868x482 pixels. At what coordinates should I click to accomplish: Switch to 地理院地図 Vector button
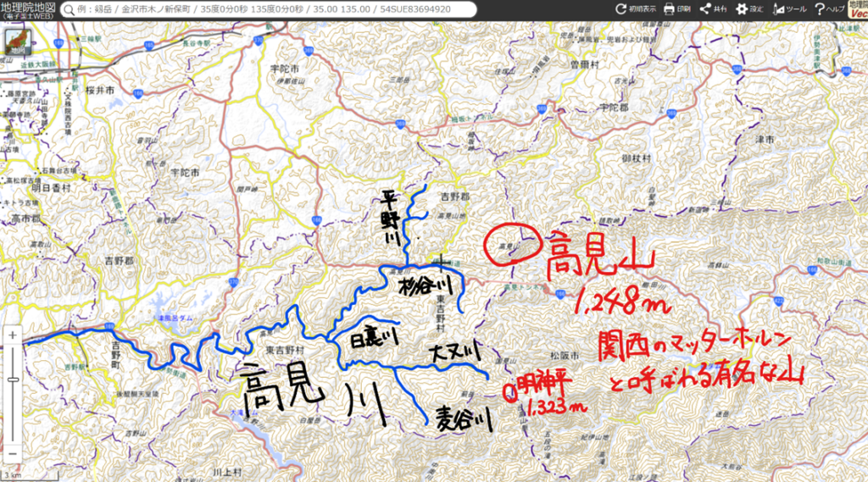click(x=858, y=10)
